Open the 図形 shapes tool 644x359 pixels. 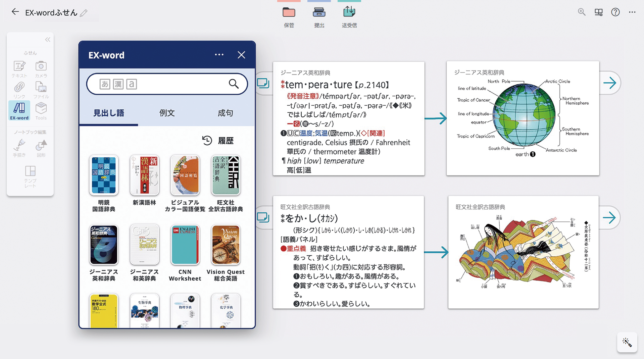pyautogui.click(x=41, y=148)
